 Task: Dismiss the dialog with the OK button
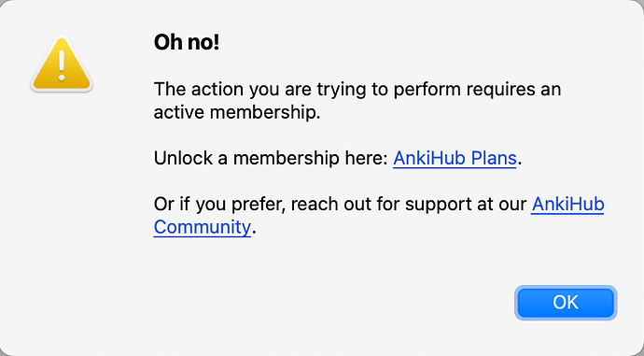coord(566,303)
